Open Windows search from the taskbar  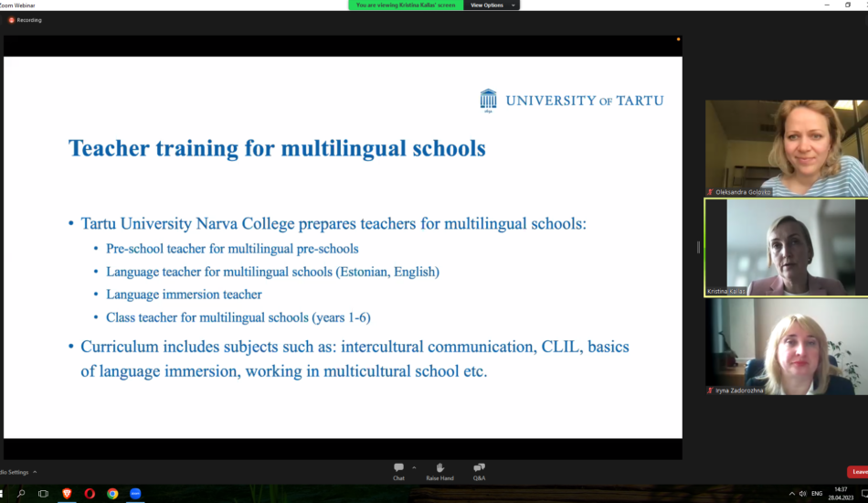pyautogui.click(x=21, y=494)
